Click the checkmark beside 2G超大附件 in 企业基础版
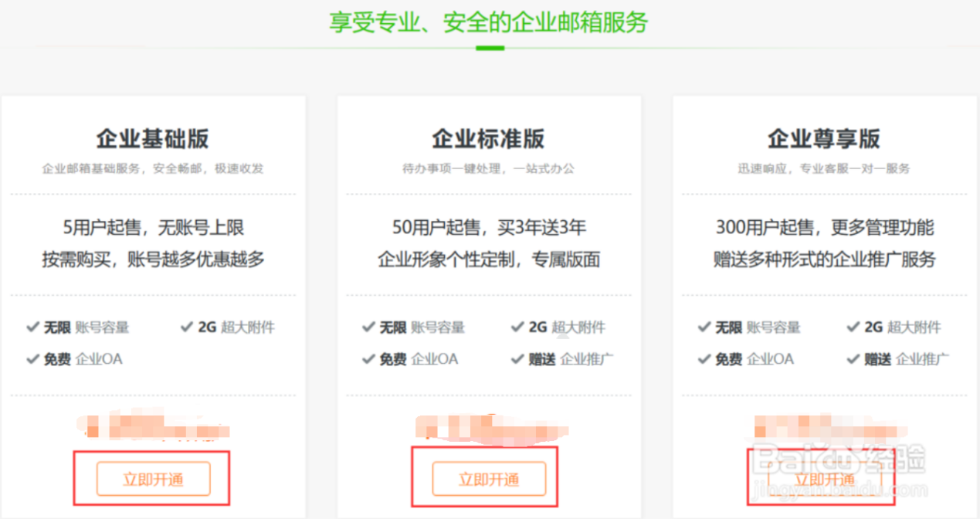The width and height of the screenshot is (980, 519). (186, 327)
